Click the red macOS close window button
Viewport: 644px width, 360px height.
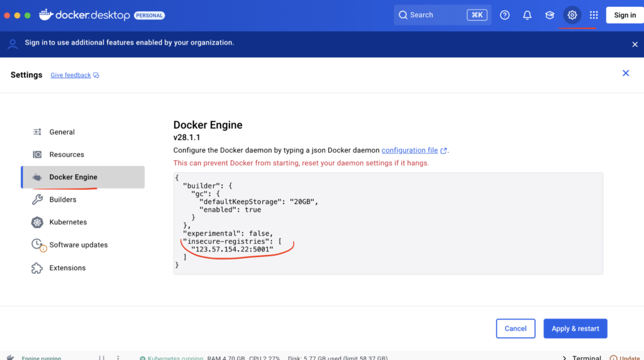[x=7, y=15]
